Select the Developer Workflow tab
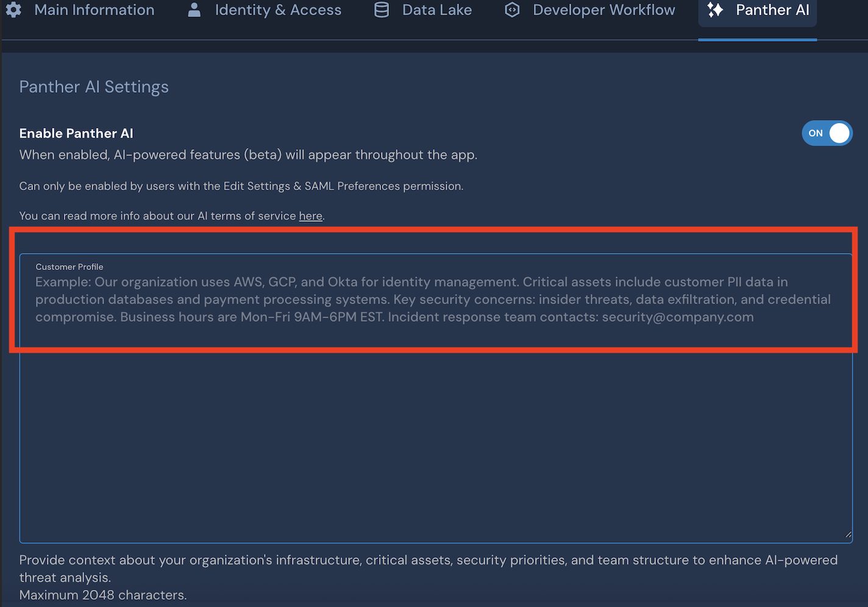The image size is (868, 607). [603, 10]
